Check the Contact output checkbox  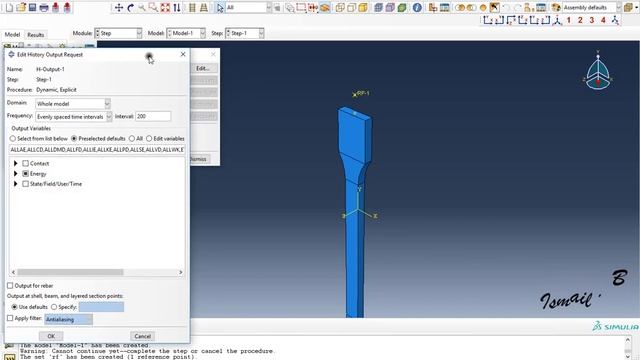click(25, 163)
